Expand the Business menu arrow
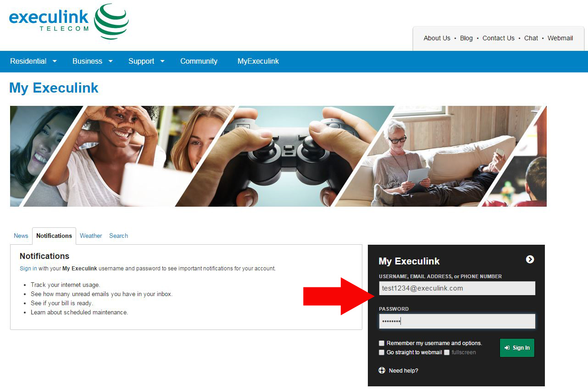Screen dimensions: 588x390 click(110, 61)
